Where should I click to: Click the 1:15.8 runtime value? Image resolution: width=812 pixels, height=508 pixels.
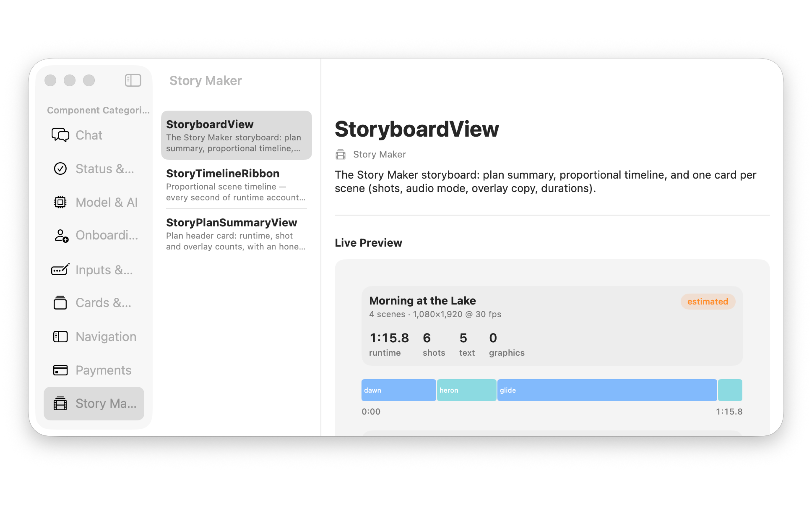point(389,338)
